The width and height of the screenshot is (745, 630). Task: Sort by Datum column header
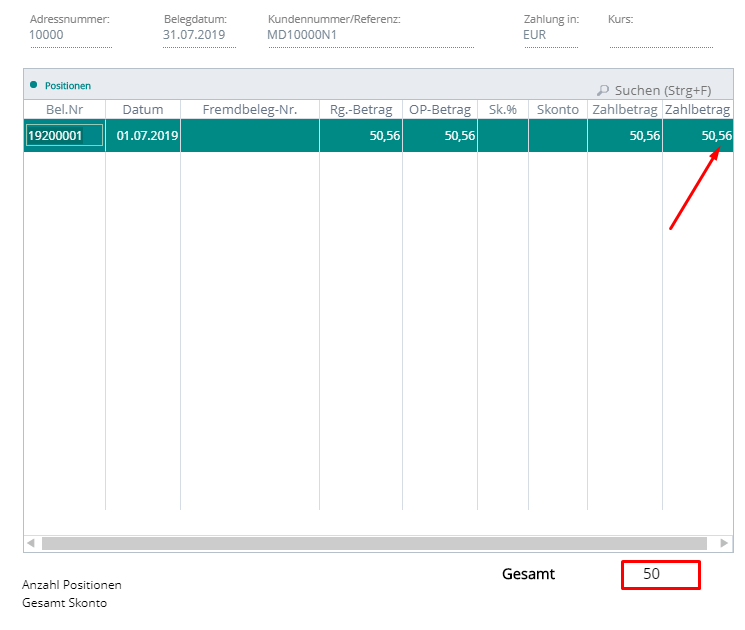[x=142, y=109]
